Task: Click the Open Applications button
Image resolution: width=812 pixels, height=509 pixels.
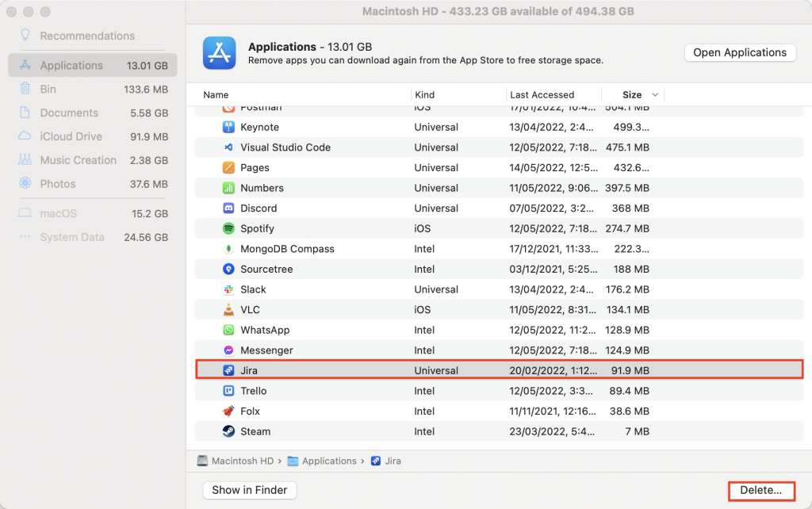Action: tap(740, 52)
